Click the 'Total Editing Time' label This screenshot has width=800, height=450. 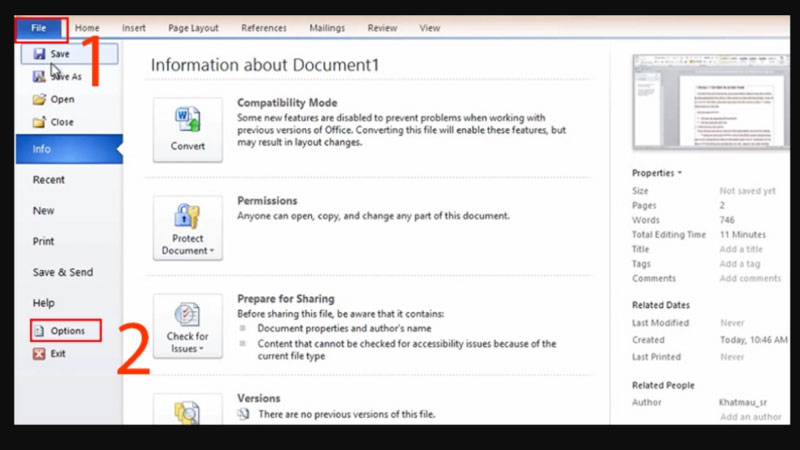click(669, 235)
